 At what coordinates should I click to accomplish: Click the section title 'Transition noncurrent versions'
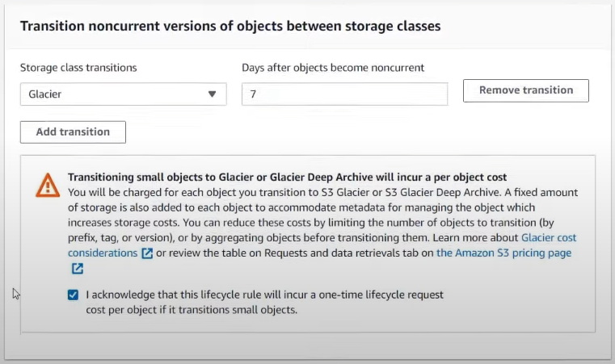[230, 27]
